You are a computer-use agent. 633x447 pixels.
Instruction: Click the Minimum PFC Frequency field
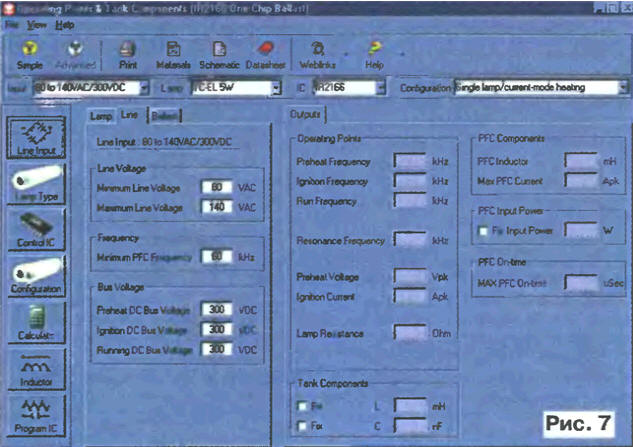[216, 256]
